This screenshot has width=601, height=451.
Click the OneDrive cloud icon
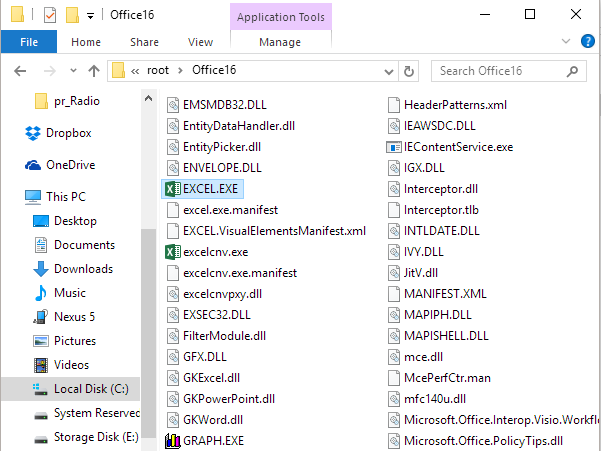(33, 165)
